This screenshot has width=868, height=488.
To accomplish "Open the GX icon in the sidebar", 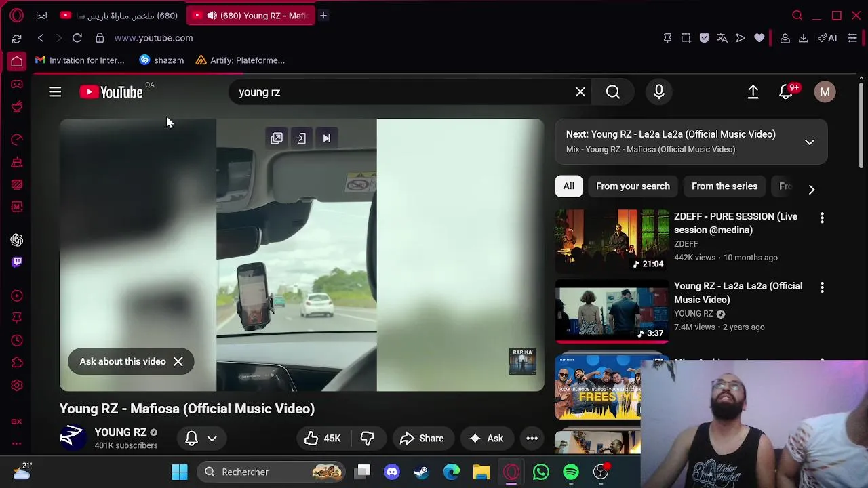I will (x=17, y=421).
